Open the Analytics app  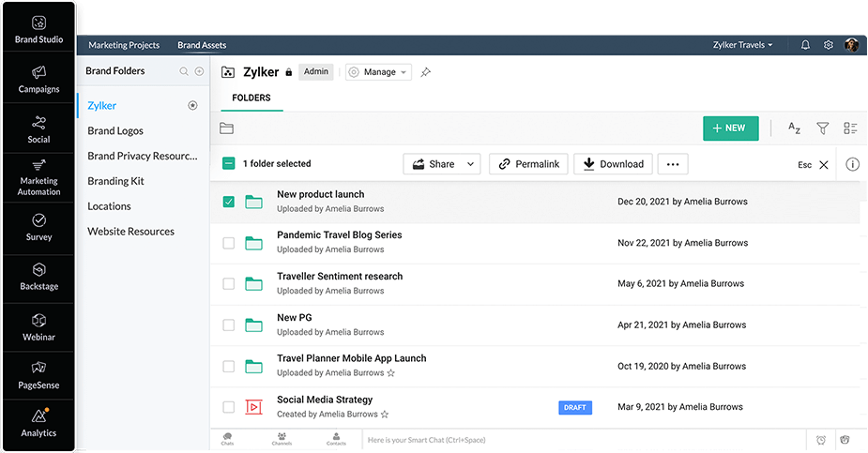tap(38, 423)
